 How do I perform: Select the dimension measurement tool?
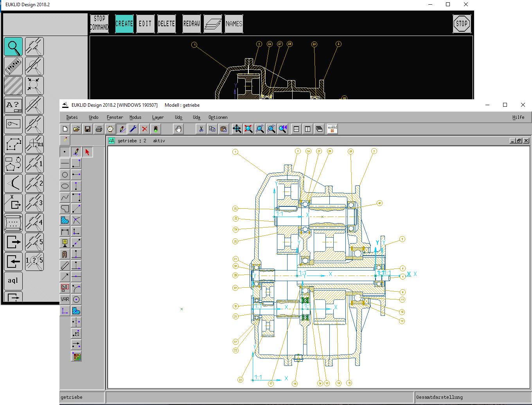[x=65, y=231]
